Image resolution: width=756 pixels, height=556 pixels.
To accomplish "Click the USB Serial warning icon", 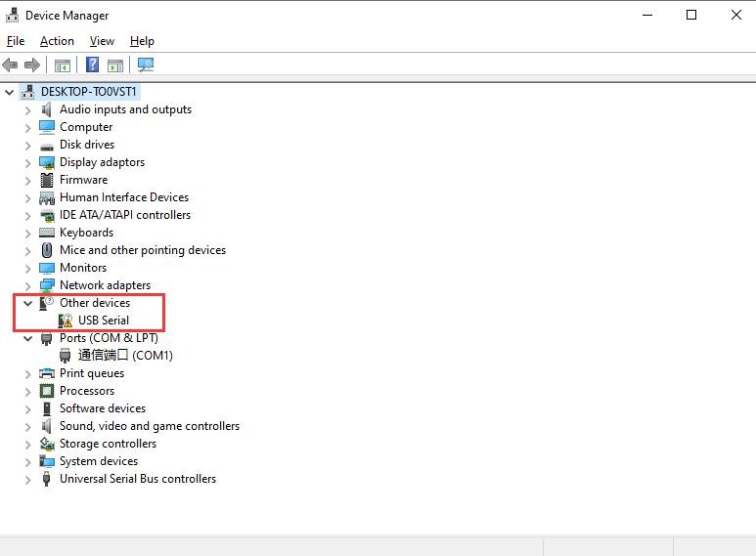I will coord(66,321).
